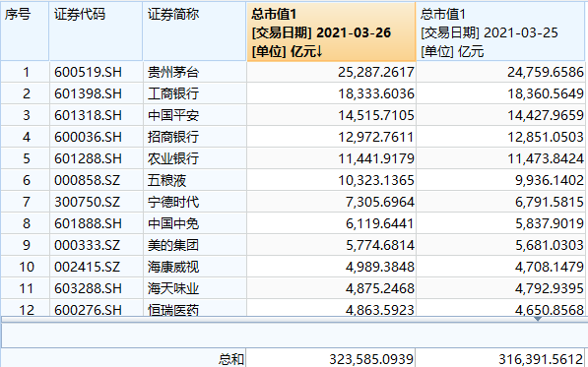
Task: Click the value 6,791.5815
Action: 550,203
